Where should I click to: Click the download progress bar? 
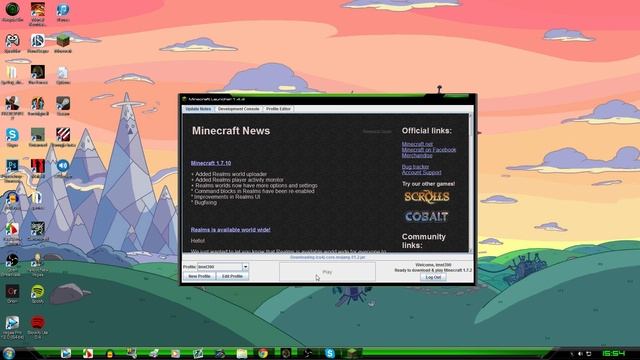327,258
